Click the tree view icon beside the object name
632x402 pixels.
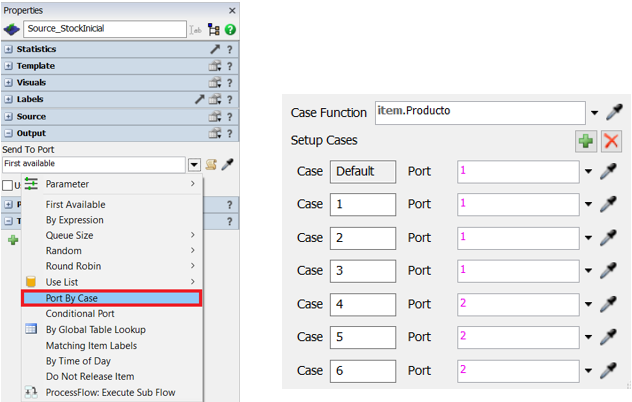click(x=213, y=30)
